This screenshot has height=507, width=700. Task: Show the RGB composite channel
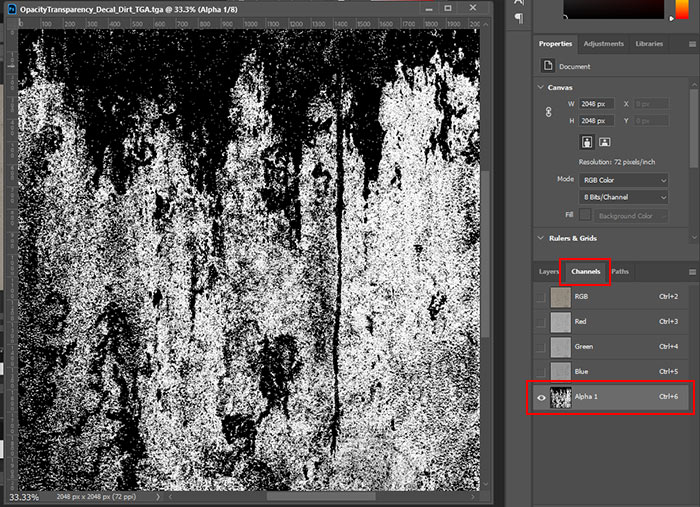541,297
